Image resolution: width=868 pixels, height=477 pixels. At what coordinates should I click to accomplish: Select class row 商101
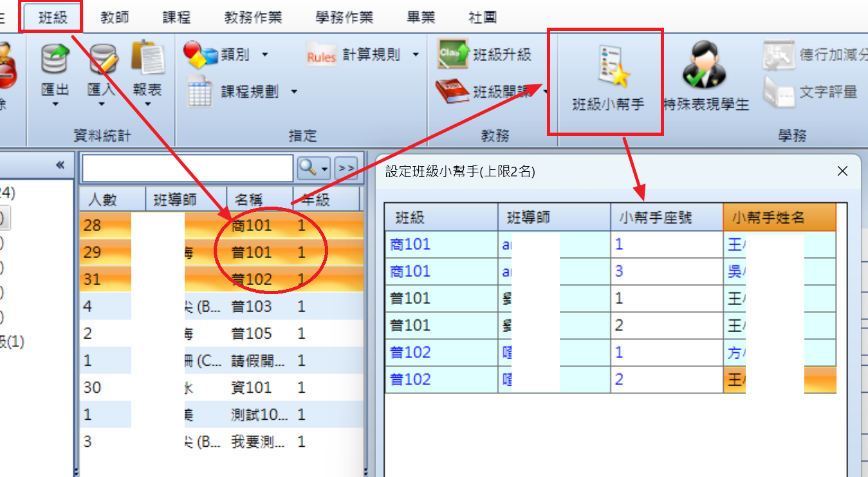point(220,225)
